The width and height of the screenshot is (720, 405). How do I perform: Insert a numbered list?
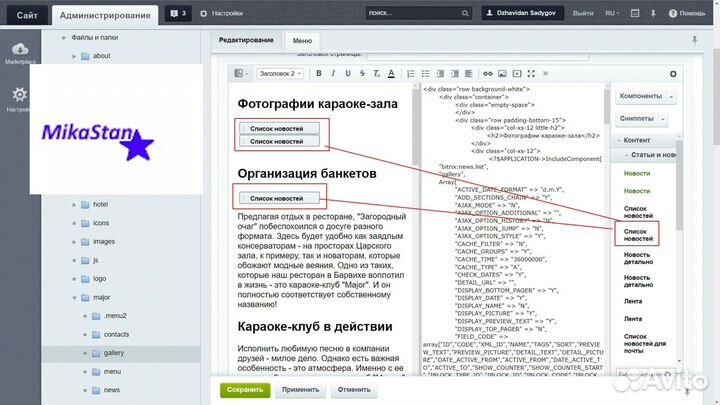[x=411, y=73]
